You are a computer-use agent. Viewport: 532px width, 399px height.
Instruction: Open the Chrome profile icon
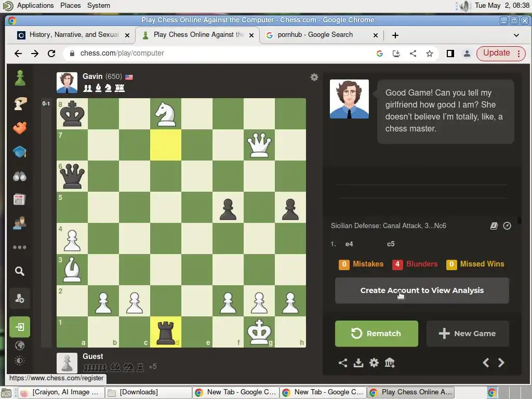tap(467, 54)
